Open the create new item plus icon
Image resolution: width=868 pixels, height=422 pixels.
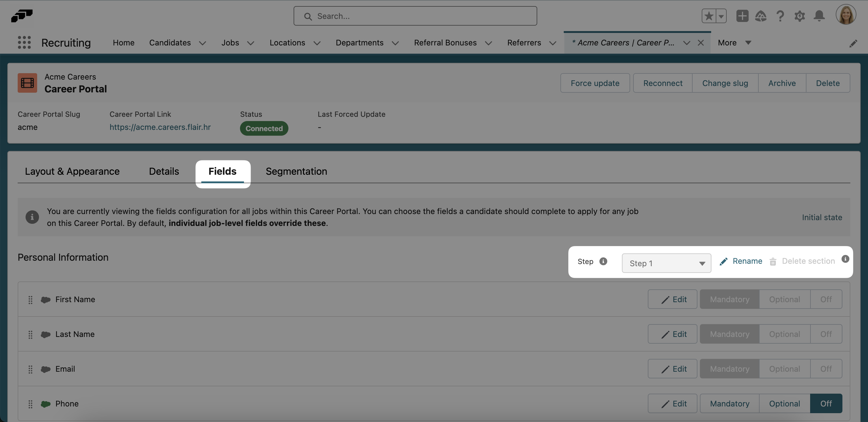pos(742,16)
